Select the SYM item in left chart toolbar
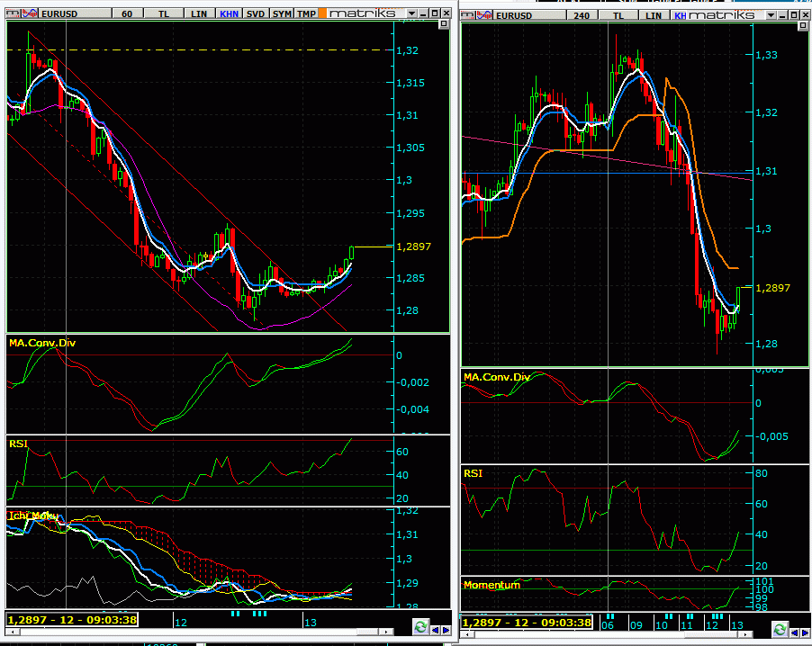Image resolution: width=812 pixels, height=646 pixels. pyautogui.click(x=282, y=13)
